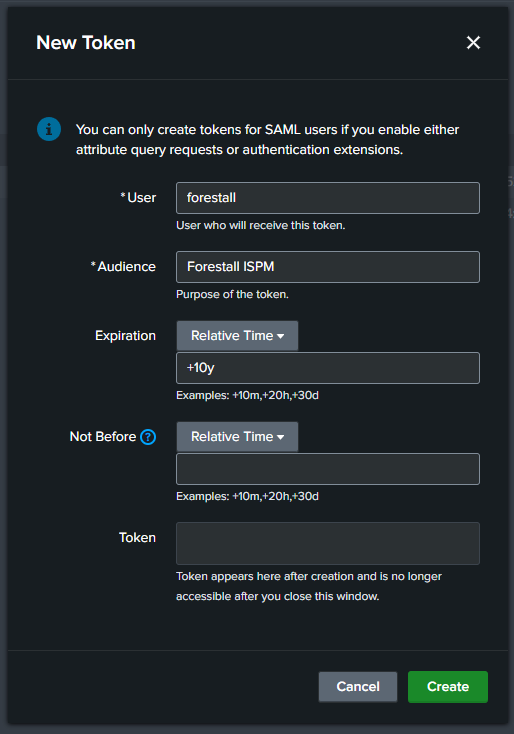Click the Token label text
514x734 pixels.
[x=137, y=537]
